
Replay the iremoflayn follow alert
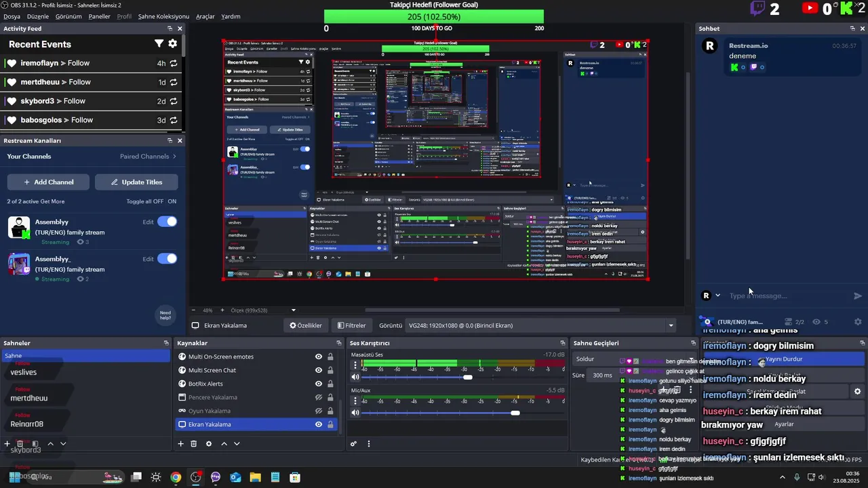pyautogui.click(x=174, y=63)
